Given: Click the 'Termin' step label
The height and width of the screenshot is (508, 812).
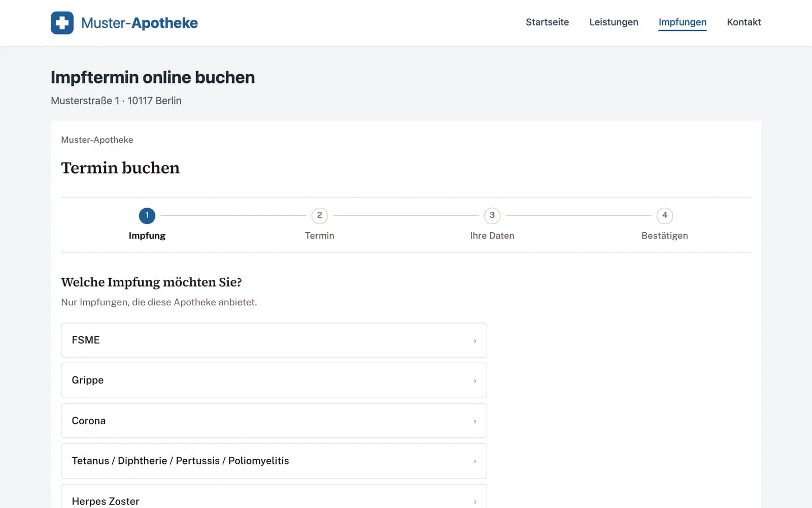Looking at the screenshot, I should [320, 236].
